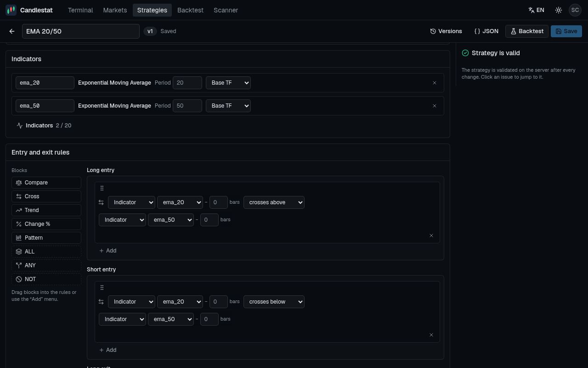Image resolution: width=588 pixels, height=368 pixels.
Task: Toggle the light/dark theme sun icon
Action: [559, 10]
